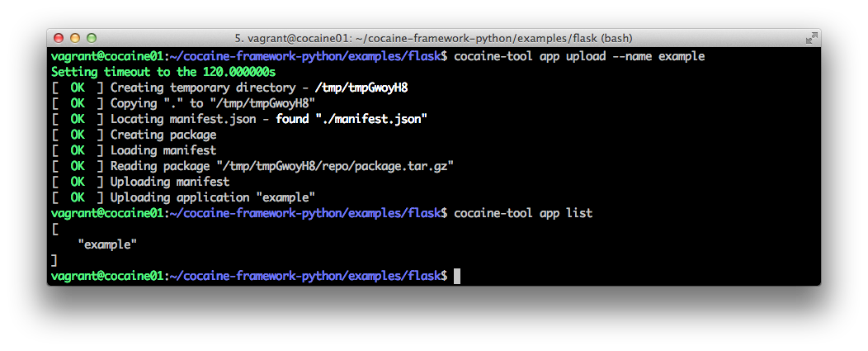Click the last prompt's "vagrant@cocaine01" text

coord(107,276)
